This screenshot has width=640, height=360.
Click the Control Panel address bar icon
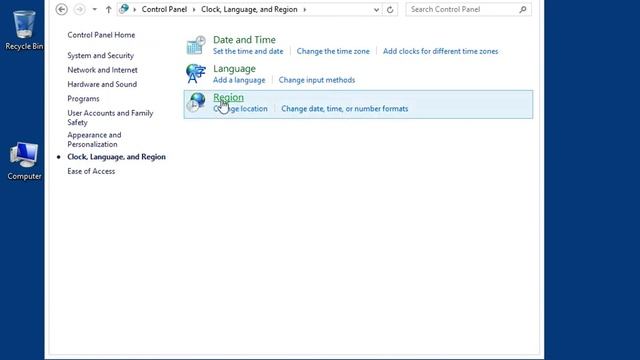tap(124, 9)
